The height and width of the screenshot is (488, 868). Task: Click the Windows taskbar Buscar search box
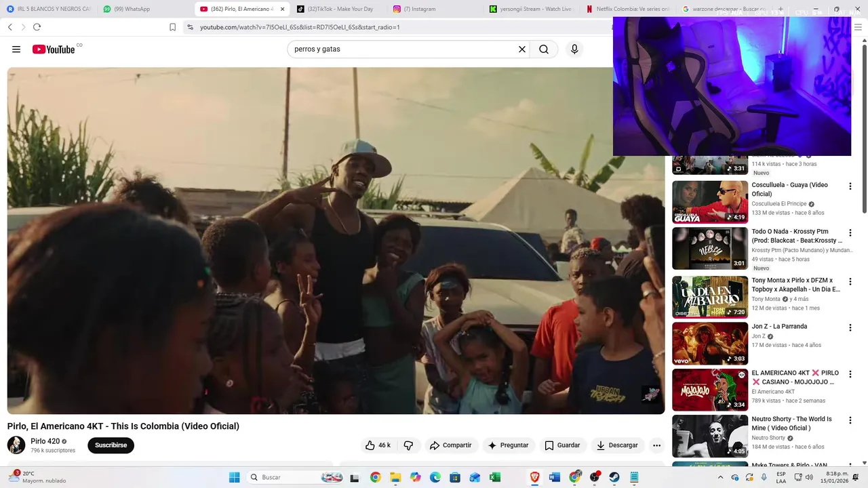(296, 477)
